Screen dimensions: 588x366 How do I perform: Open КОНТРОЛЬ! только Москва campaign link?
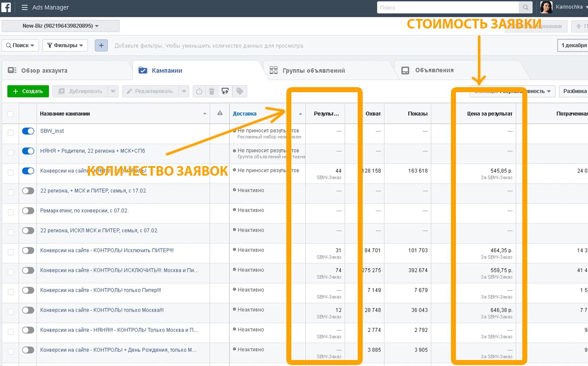click(x=102, y=310)
